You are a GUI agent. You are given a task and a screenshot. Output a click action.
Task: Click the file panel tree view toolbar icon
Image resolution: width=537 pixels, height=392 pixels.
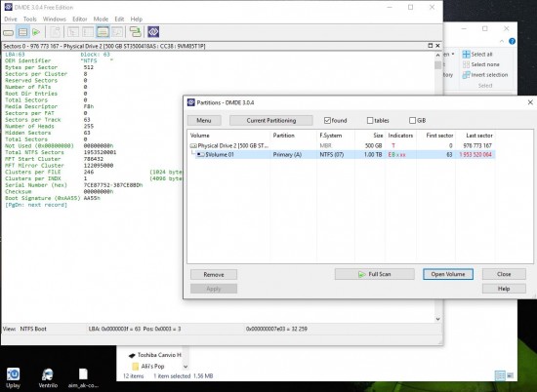click(x=72, y=32)
